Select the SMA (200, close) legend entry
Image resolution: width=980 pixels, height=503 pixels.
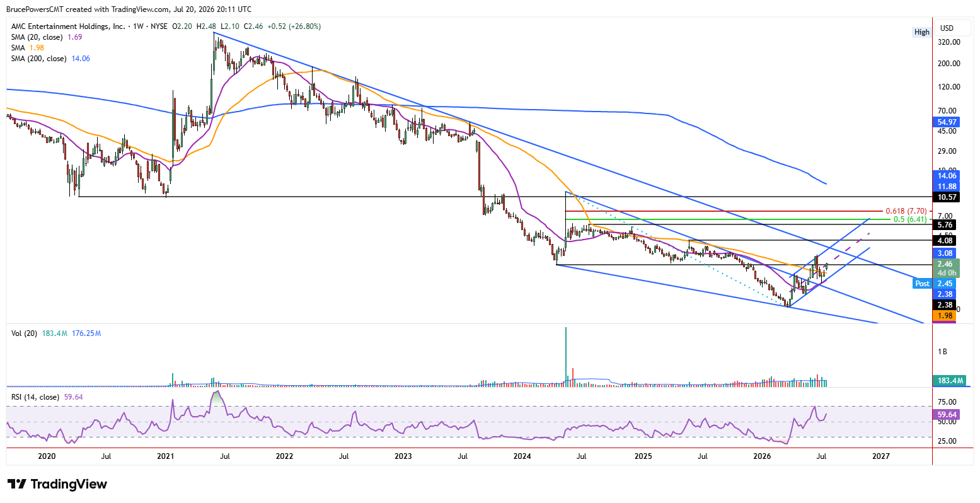click(50, 59)
